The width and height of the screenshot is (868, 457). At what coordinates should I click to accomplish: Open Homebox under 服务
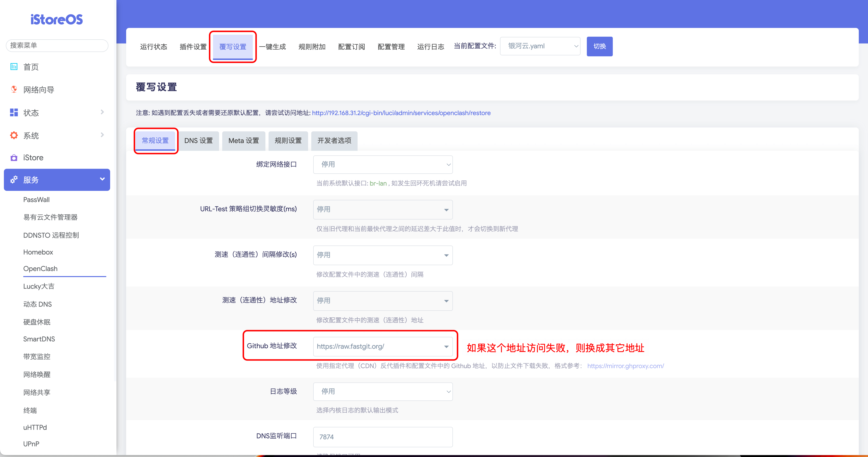(38, 252)
